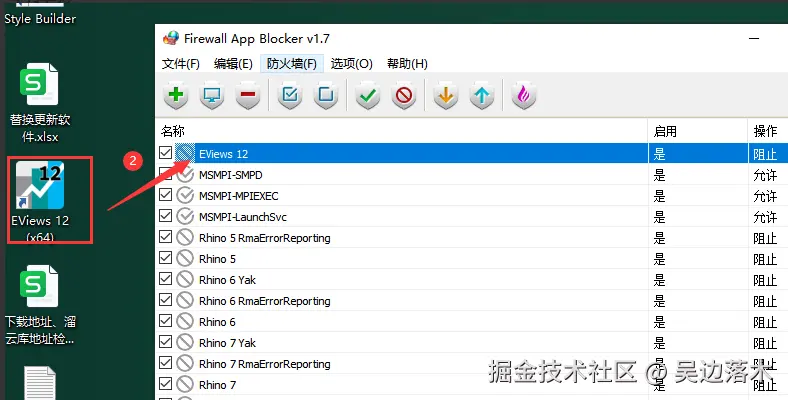Click the blocked icon beside Rhino 6 Yak
This screenshot has height=400, width=788.
click(185, 279)
